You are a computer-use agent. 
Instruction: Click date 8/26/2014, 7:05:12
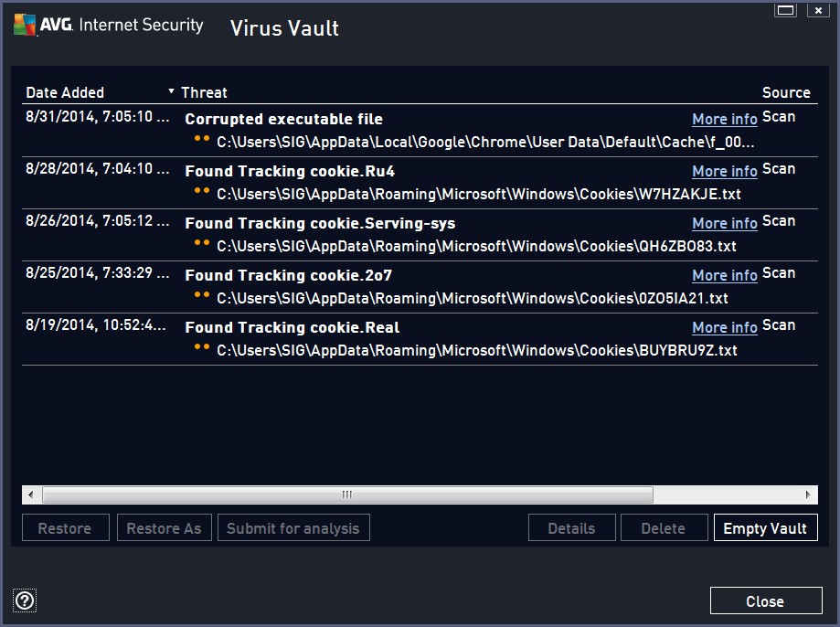(98, 220)
